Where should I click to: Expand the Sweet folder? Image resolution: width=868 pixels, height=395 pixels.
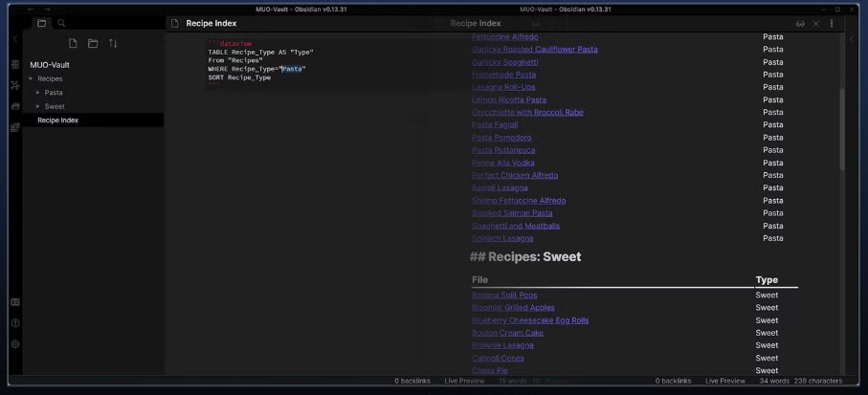37,106
